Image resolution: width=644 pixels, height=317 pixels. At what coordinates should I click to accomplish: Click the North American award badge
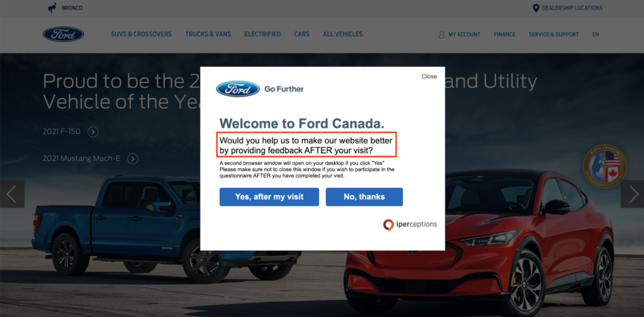pos(604,166)
